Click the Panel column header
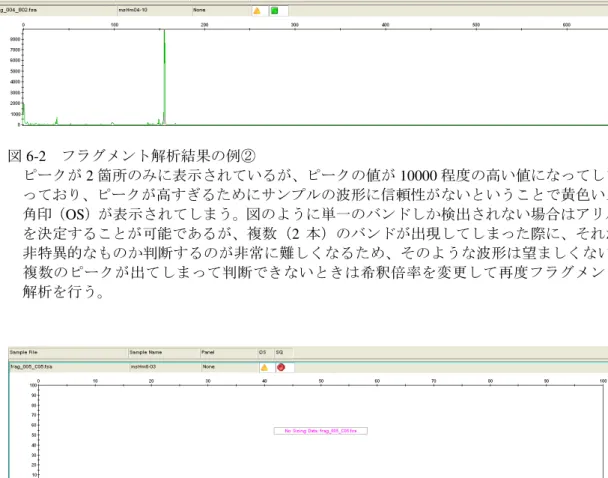The width and height of the screenshot is (608, 478). [228, 352]
